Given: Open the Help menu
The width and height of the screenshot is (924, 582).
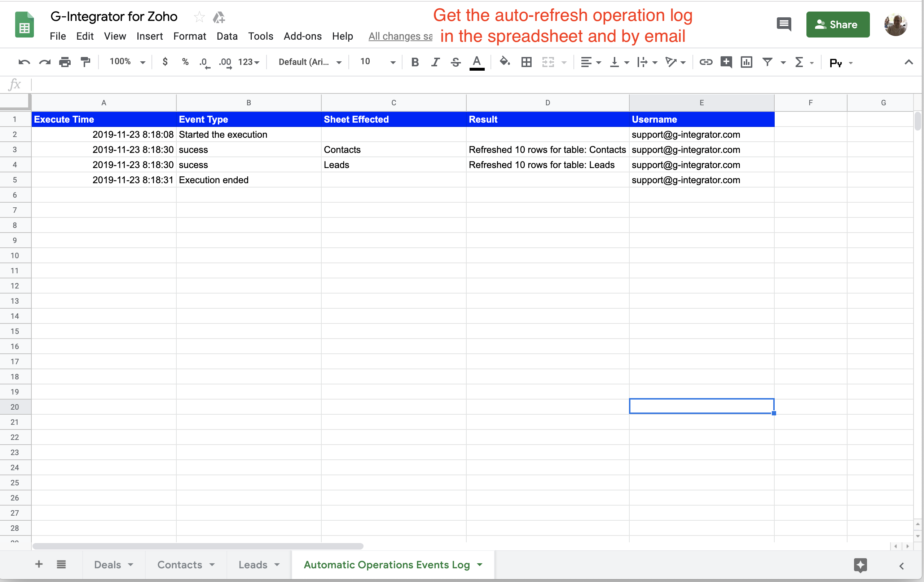Looking at the screenshot, I should [x=343, y=36].
